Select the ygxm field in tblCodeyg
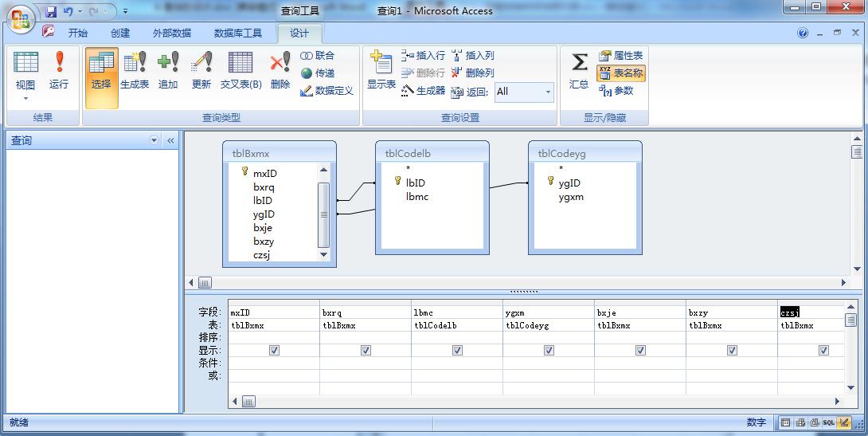Screen dimensions: 868x436 (571, 197)
